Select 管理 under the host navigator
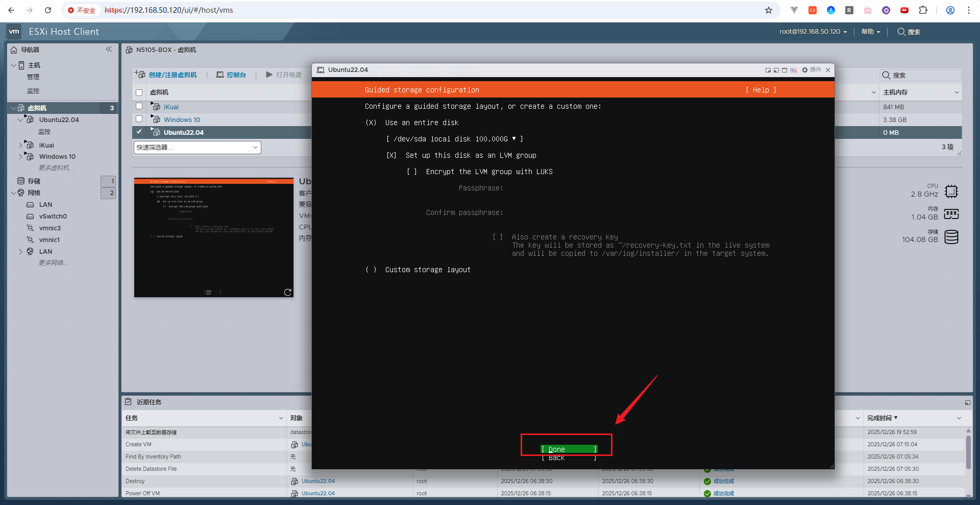Viewport: 980px width, 505px height. click(33, 77)
